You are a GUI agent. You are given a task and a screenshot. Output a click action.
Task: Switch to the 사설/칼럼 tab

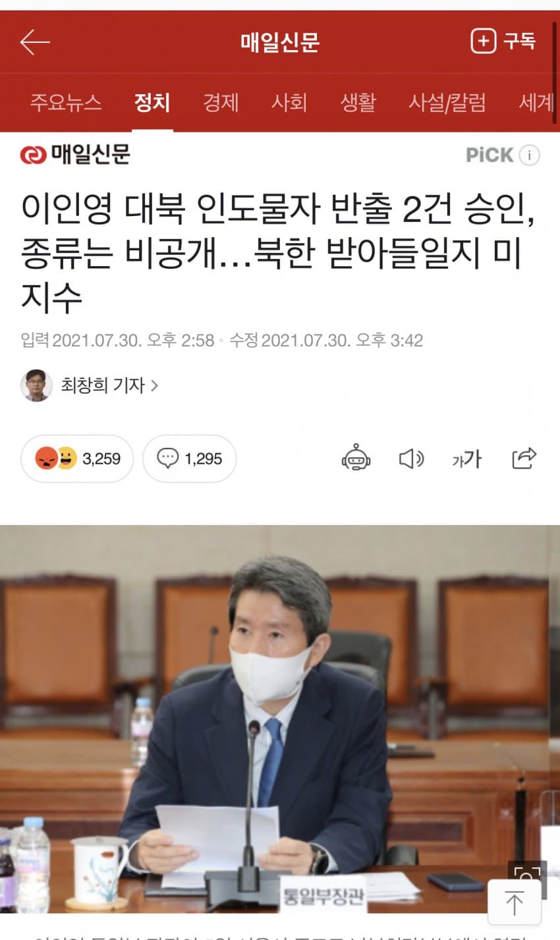[x=447, y=103]
